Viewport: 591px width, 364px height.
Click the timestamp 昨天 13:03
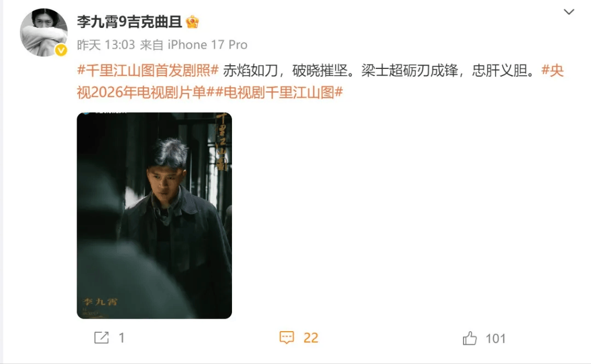106,45
